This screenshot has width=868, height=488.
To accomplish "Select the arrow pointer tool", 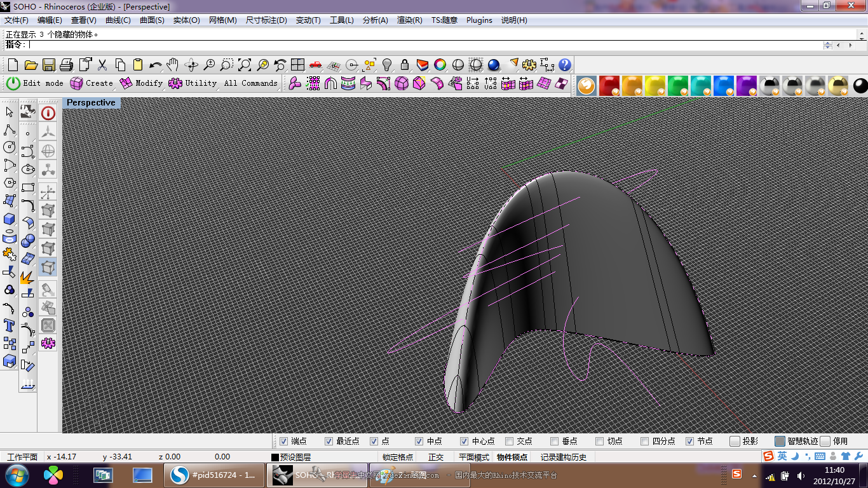I will coord(10,112).
